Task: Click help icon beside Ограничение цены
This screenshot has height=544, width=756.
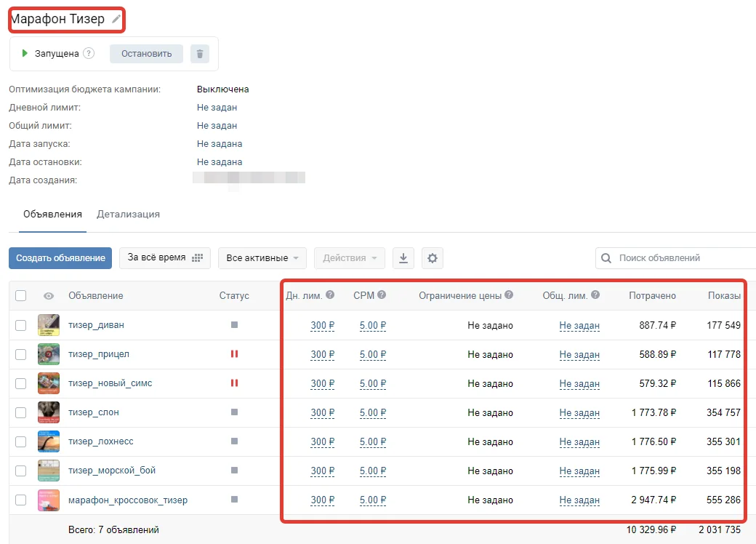Action: 509,295
